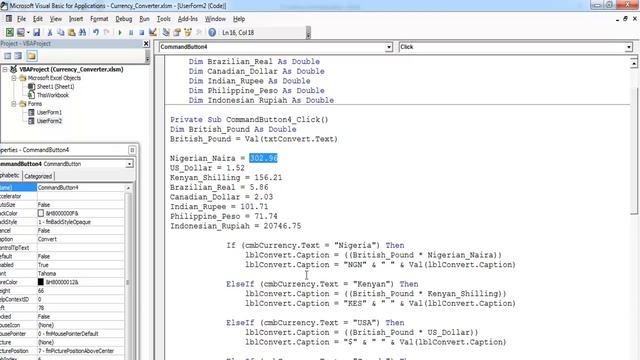The image size is (640, 360).
Task: Open the Insert object dropdown arrow in toolbar
Action: [x=28, y=32]
